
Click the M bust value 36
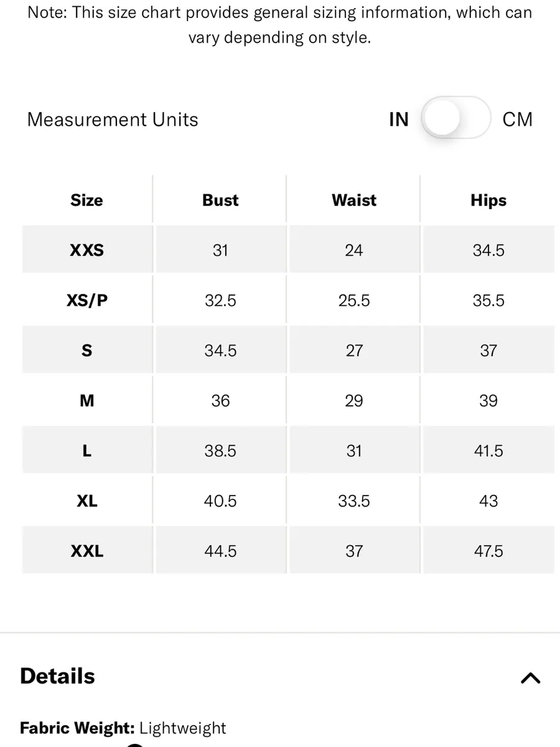(x=220, y=401)
